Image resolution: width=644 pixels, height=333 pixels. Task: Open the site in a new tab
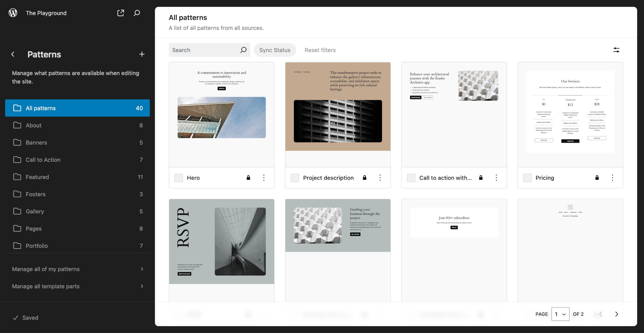[x=121, y=13]
